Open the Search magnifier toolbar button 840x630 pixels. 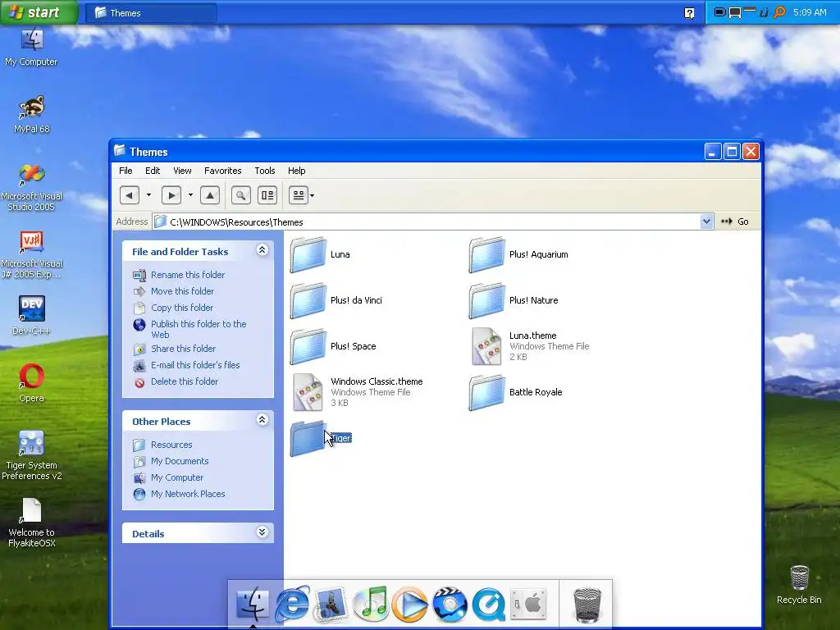(x=241, y=195)
